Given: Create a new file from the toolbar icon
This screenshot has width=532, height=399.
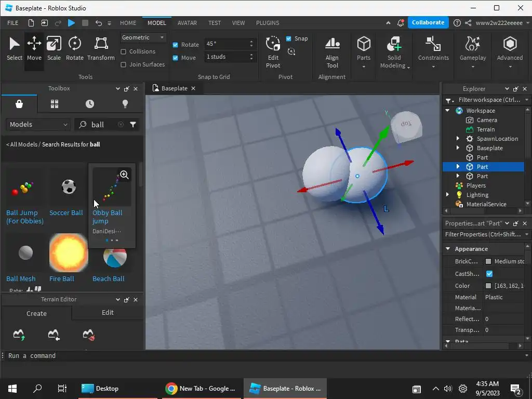Looking at the screenshot, I should click(x=31, y=23).
